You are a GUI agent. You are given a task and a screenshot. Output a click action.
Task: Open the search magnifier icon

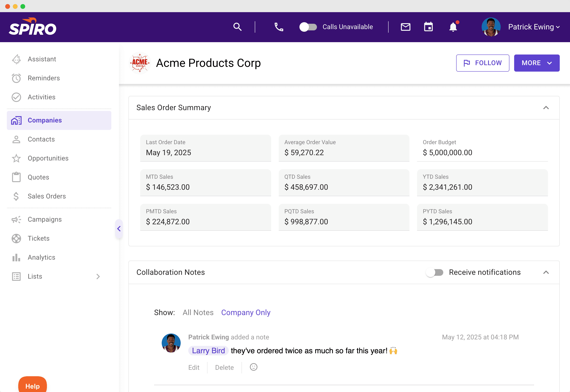[237, 27]
